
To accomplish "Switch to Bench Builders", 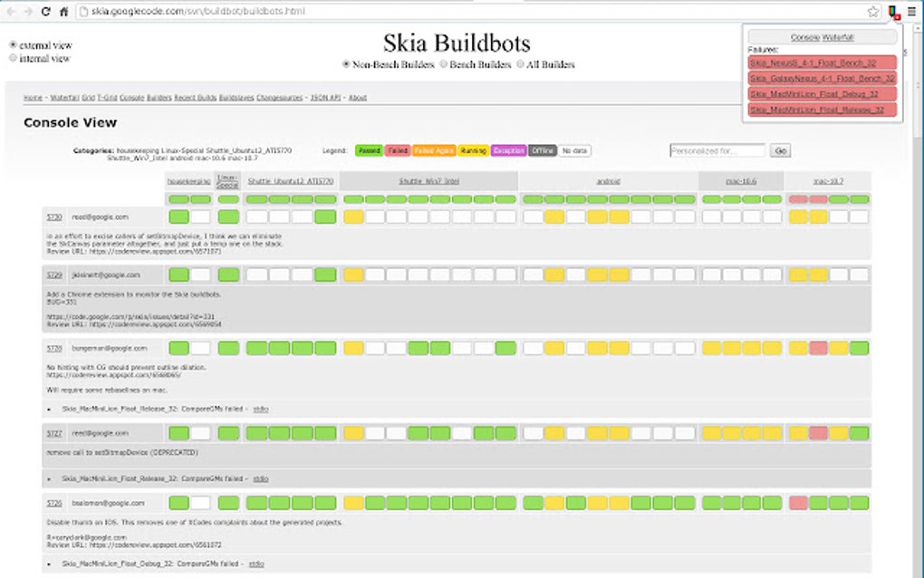I will pyautogui.click(x=445, y=64).
